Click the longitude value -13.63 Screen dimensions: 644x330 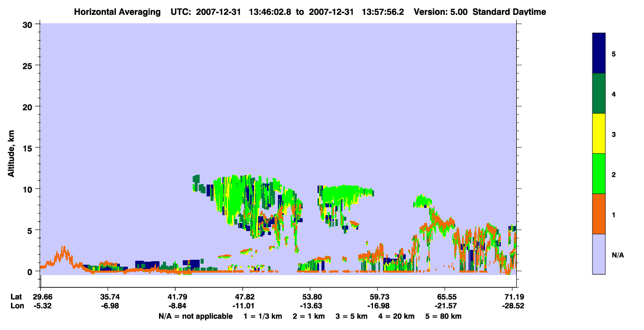coord(310,306)
